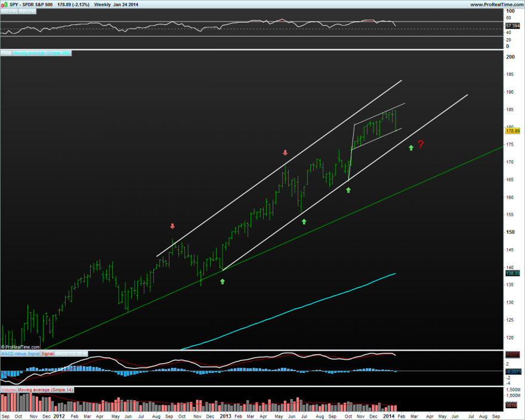
Task: Select the red question mark annotation
Action: point(421,144)
